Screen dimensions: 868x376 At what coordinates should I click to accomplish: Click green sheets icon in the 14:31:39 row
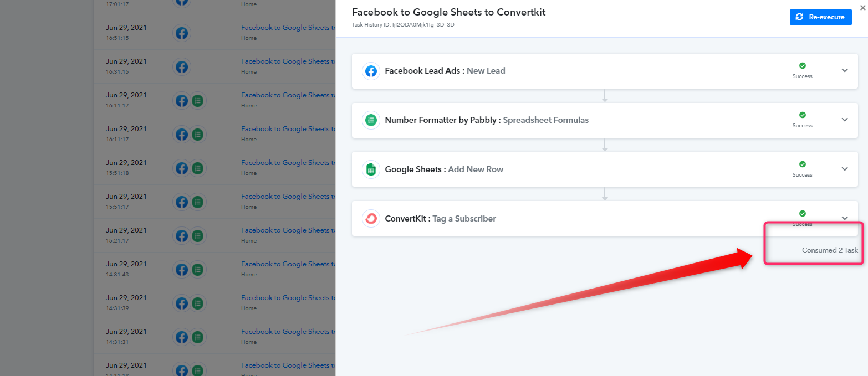click(x=198, y=303)
